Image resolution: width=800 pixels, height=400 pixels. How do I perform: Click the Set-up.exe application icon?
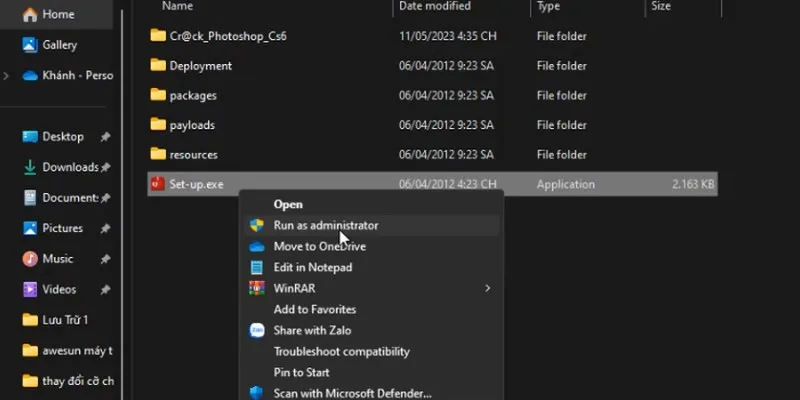(x=157, y=184)
